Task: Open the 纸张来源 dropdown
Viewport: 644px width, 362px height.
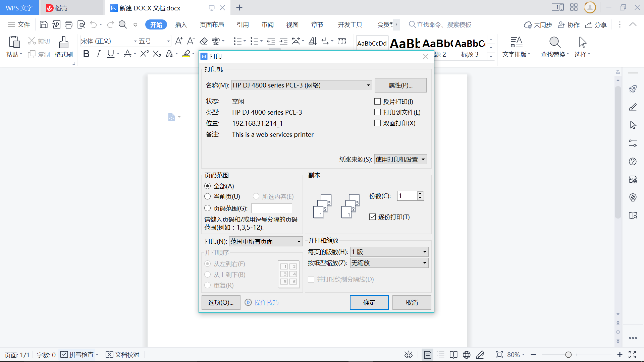Action: coord(424,159)
